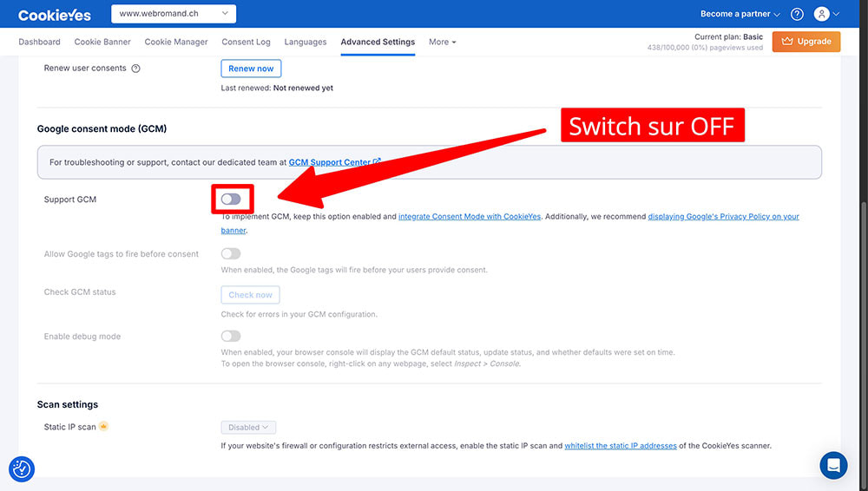Click the Renew now button

251,69
